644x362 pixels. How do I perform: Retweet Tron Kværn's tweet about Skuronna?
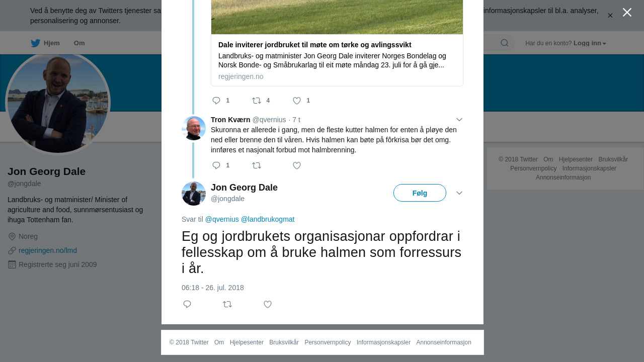[257, 165]
